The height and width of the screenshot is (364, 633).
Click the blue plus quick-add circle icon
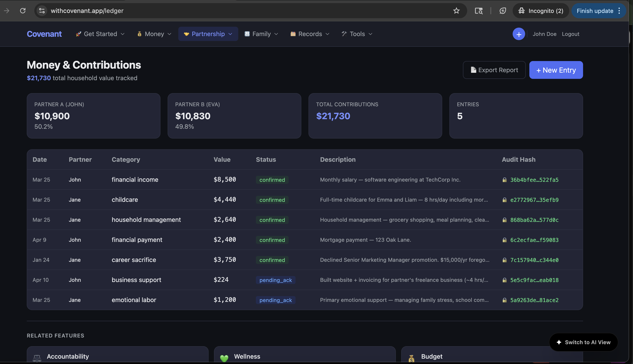click(518, 34)
